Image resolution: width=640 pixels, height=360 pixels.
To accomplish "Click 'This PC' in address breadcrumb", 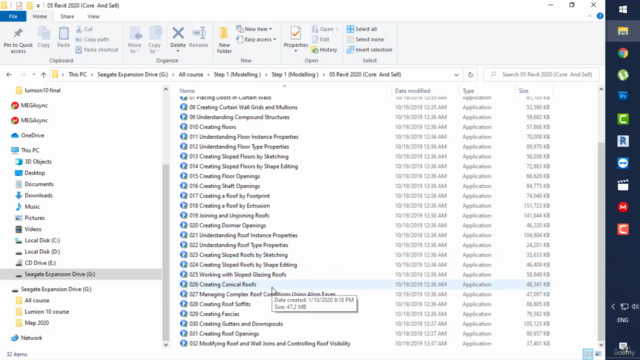I will [78, 75].
